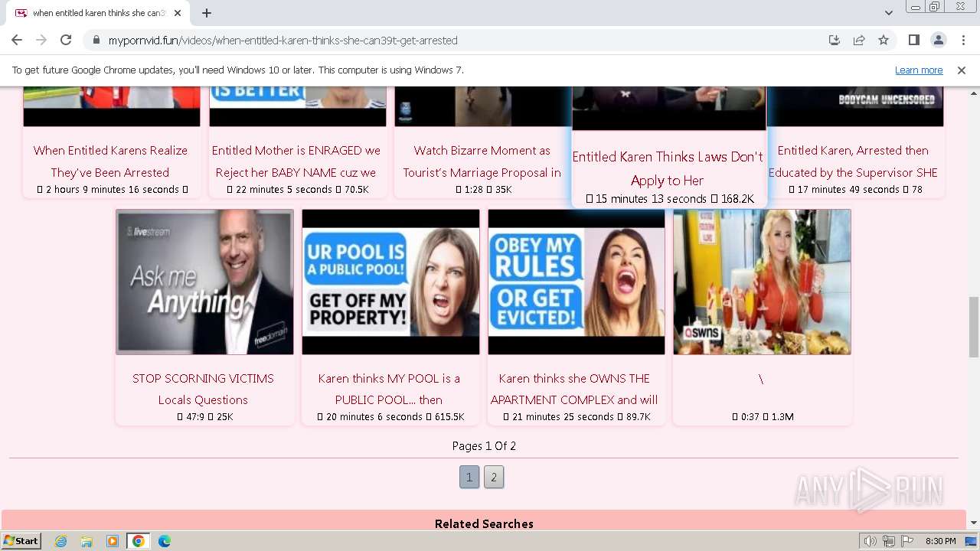Screen dimensions: 980x551
Task: Open the Chrome profile menu
Action: pos(938,40)
